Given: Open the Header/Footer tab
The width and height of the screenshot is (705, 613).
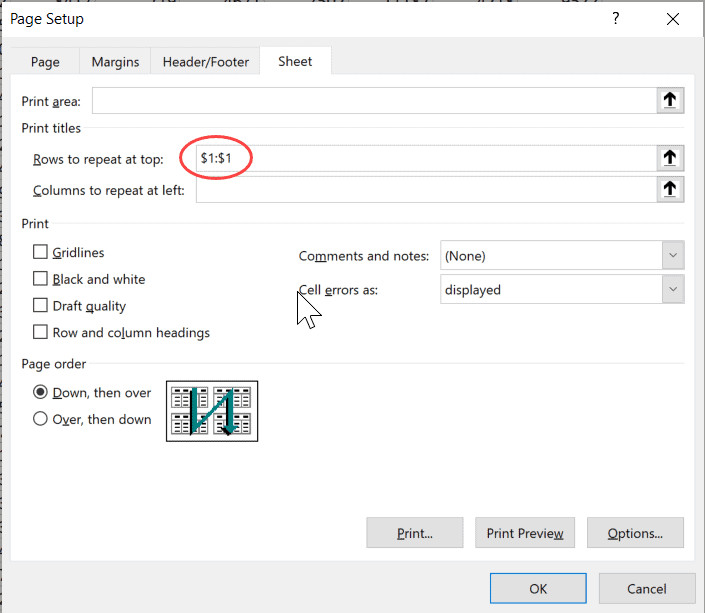Looking at the screenshot, I should pyautogui.click(x=205, y=62).
